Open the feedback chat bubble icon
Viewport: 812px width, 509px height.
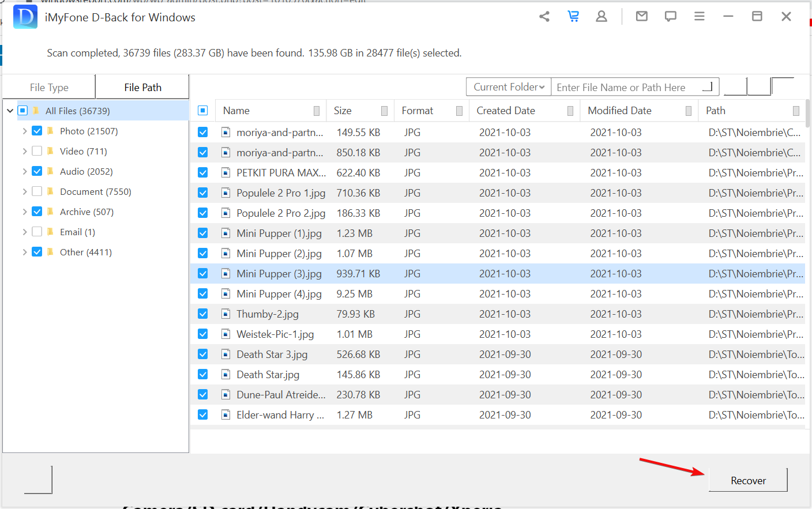pyautogui.click(x=670, y=17)
